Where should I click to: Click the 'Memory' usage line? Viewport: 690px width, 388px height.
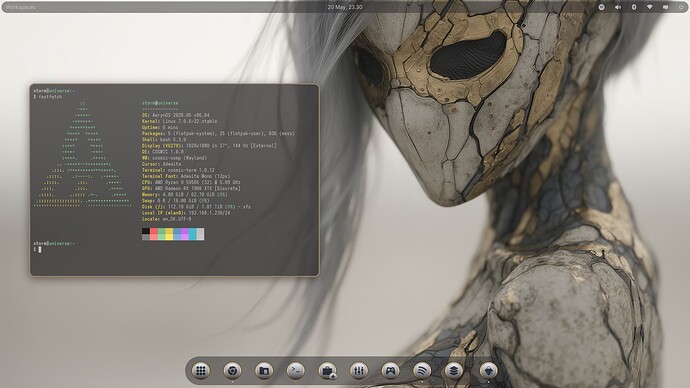pyautogui.click(x=185, y=194)
